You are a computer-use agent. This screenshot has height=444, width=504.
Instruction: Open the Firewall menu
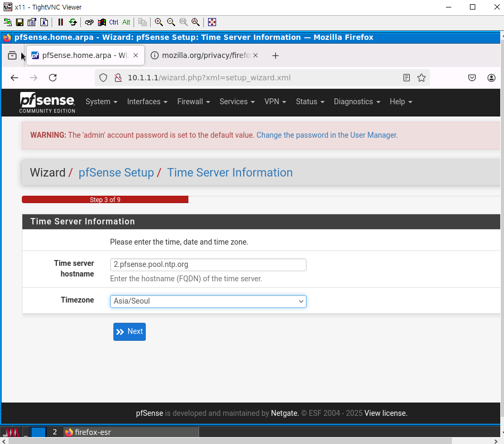(x=194, y=102)
